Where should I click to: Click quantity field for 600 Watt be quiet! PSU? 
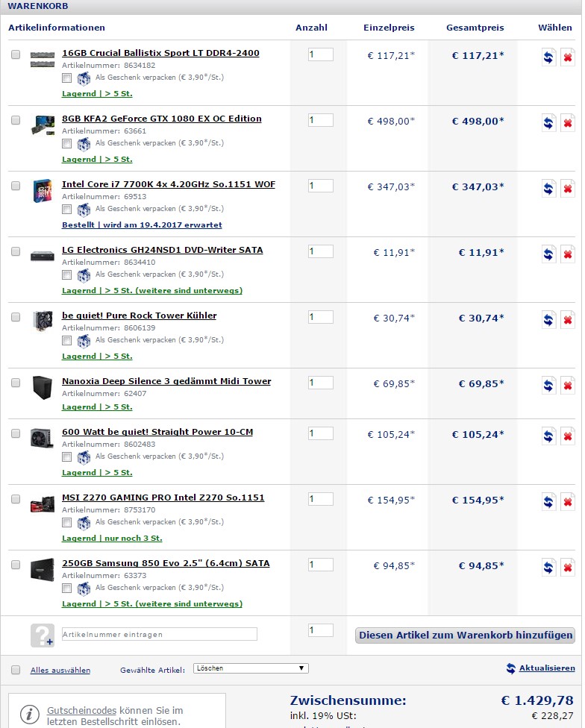click(x=320, y=433)
